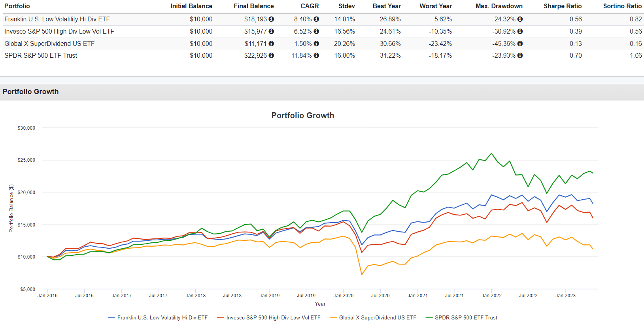Toggle Franklin U.S. Low Volatility legend entry
The width and height of the screenshot is (644, 323).
click(158, 317)
